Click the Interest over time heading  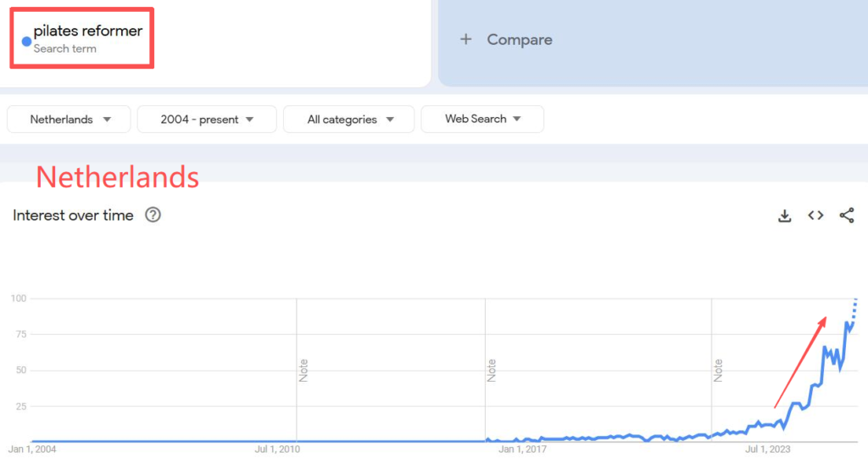click(73, 215)
